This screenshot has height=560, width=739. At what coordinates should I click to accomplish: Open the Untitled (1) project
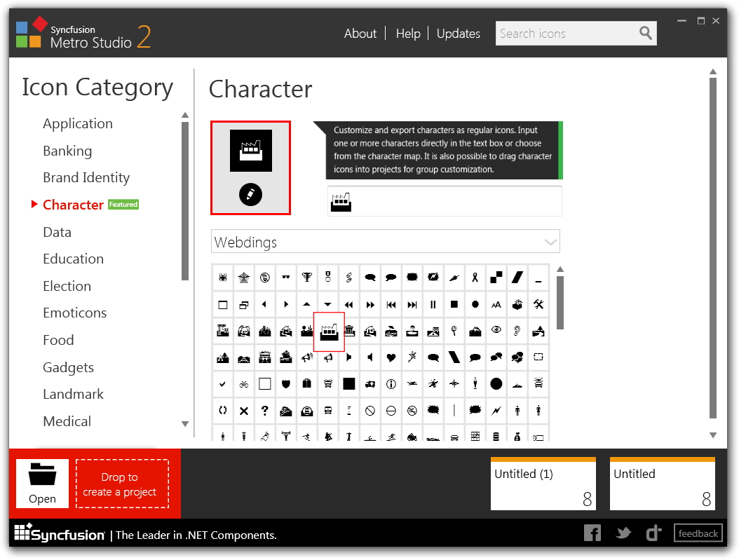(543, 484)
